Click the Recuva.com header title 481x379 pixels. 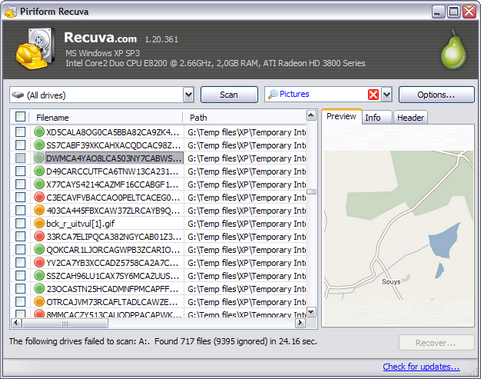pos(100,38)
